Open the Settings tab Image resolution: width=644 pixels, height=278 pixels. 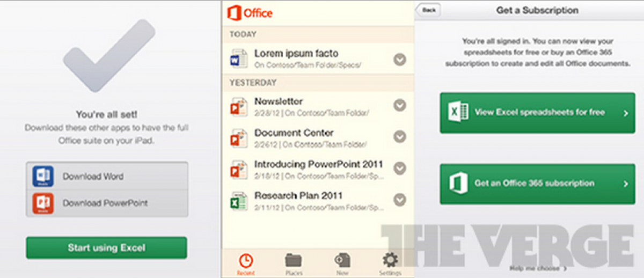tap(390, 265)
